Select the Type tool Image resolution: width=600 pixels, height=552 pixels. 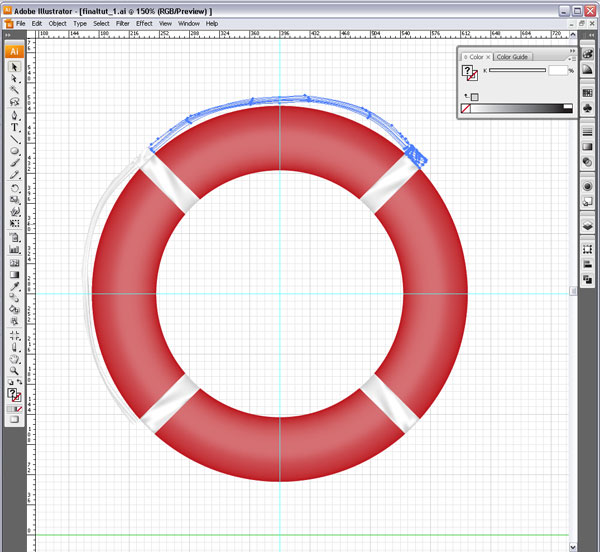tap(14, 127)
